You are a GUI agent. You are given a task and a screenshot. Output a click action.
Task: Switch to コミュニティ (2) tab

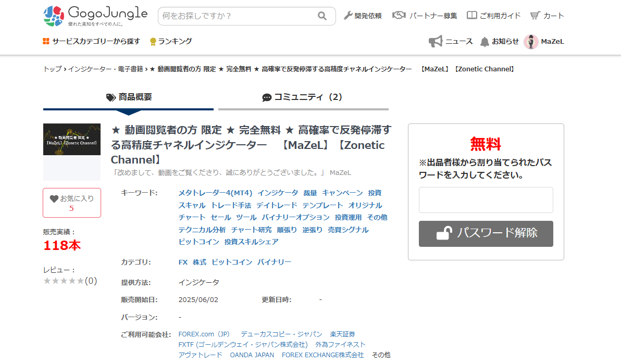pyautogui.click(x=303, y=97)
